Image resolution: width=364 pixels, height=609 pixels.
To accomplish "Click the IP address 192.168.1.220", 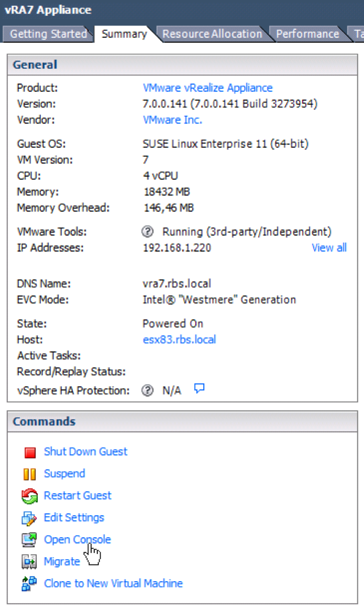I will click(177, 248).
